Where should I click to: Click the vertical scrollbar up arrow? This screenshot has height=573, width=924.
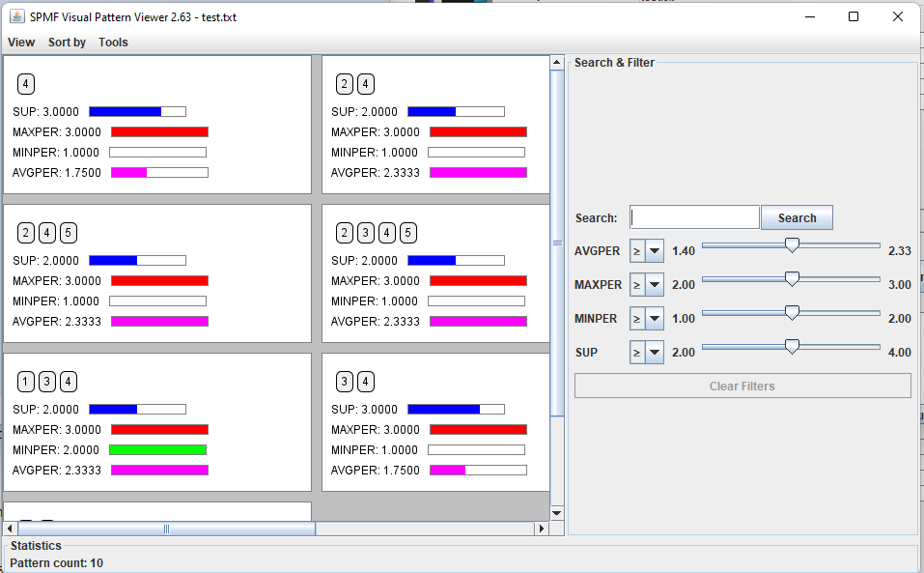click(556, 63)
